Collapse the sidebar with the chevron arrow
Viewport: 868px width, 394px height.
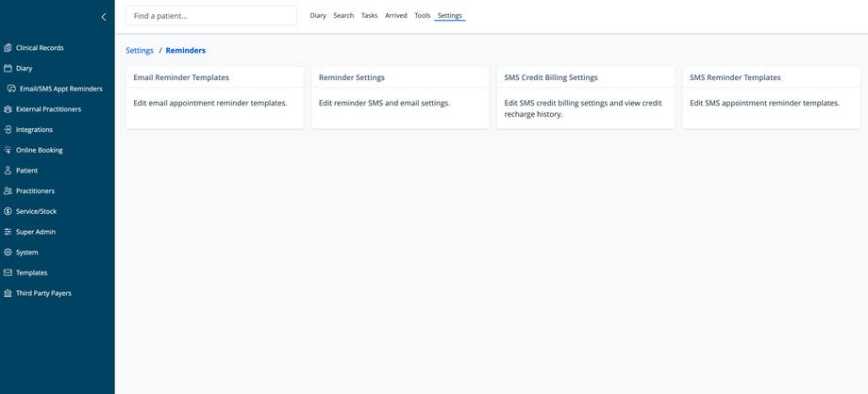(x=104, y=17)
